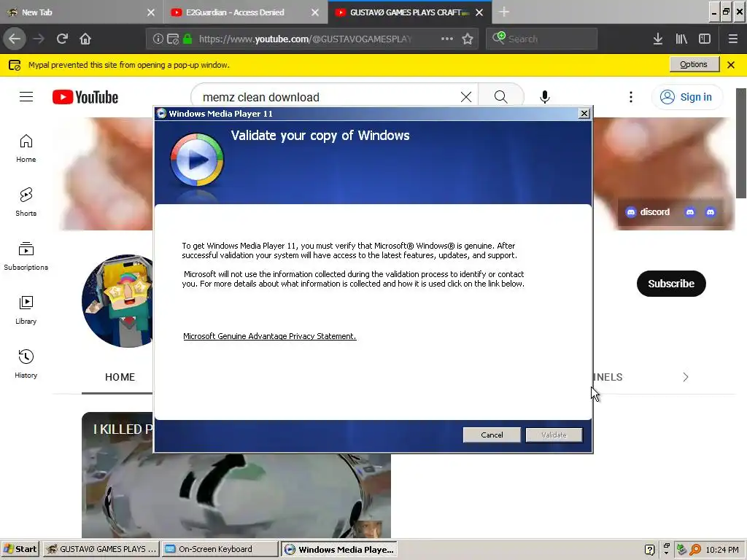Viewport: 747px width, 560px height.
Task: Open Home in YouTube sidebar
Action: click(26, 148)
